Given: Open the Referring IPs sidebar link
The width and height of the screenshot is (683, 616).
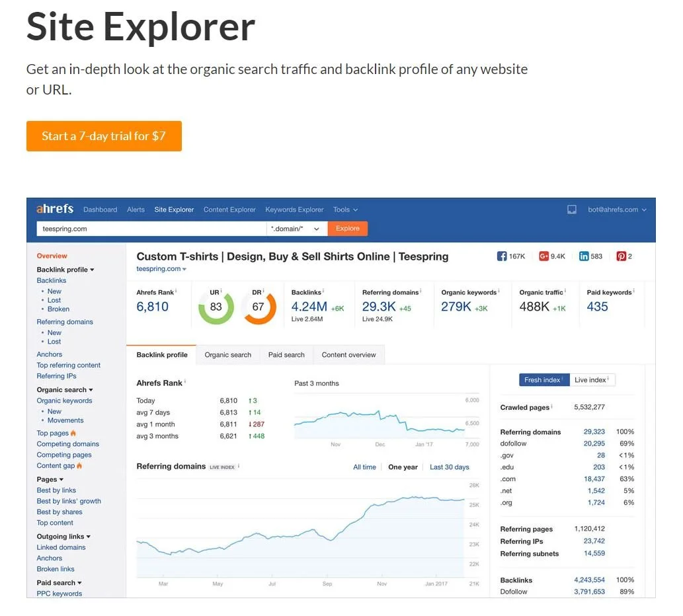Looking at the screenshot, I should 57,375.
